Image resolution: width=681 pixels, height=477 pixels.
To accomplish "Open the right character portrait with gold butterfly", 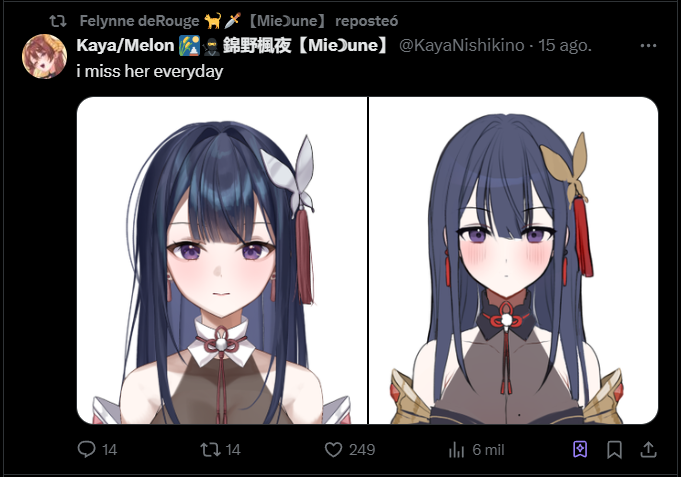I will coord(513,260).
